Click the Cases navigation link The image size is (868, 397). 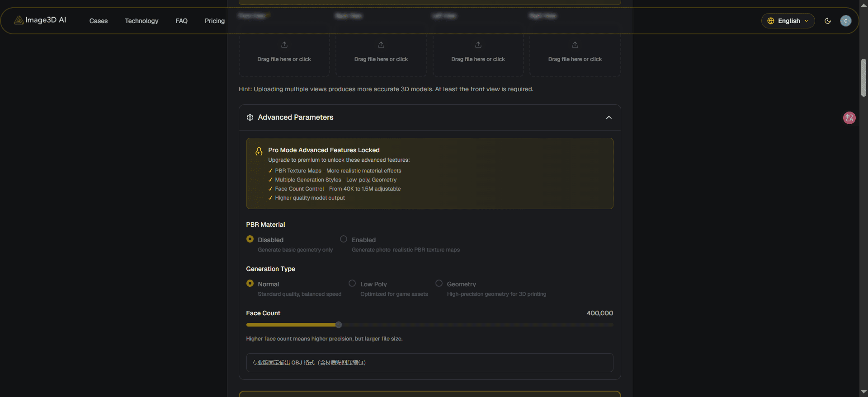tap(99, 21)
